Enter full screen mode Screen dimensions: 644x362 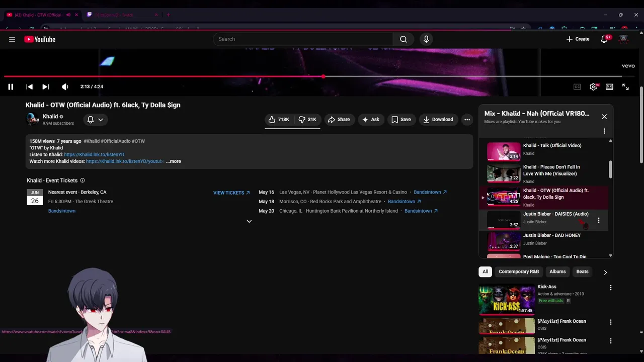625,87
